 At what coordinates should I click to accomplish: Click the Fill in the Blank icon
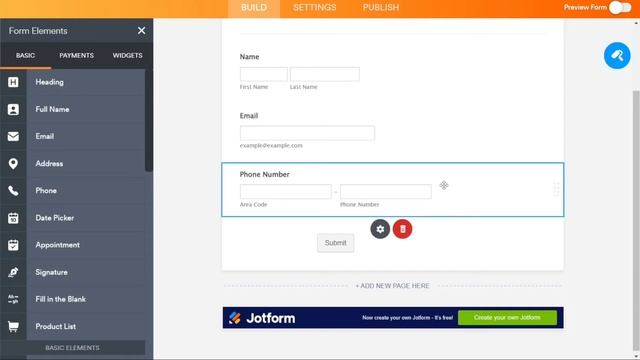[x=13, y=299]
